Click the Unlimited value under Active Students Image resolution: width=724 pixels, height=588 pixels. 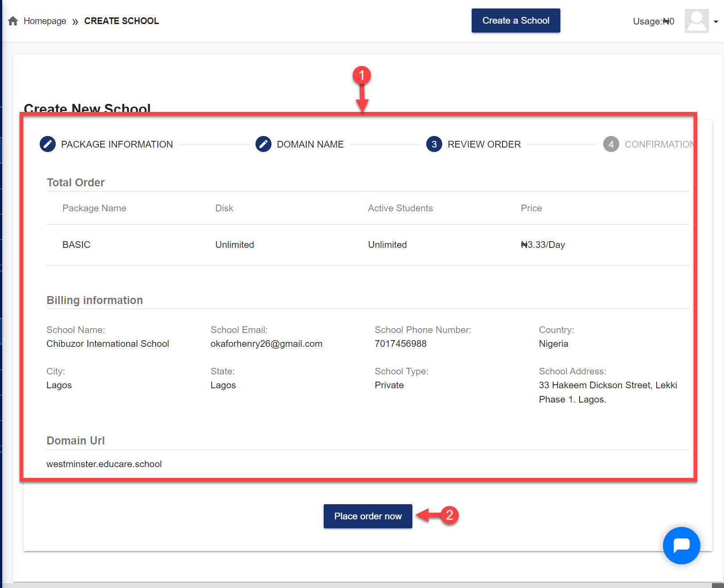[x=387, y=245]
